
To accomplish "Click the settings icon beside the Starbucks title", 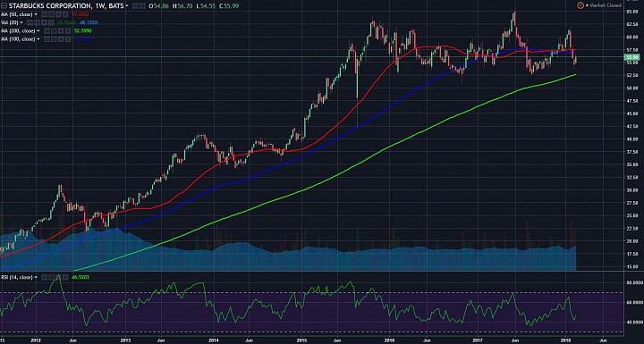I will (x=142, y=5).
